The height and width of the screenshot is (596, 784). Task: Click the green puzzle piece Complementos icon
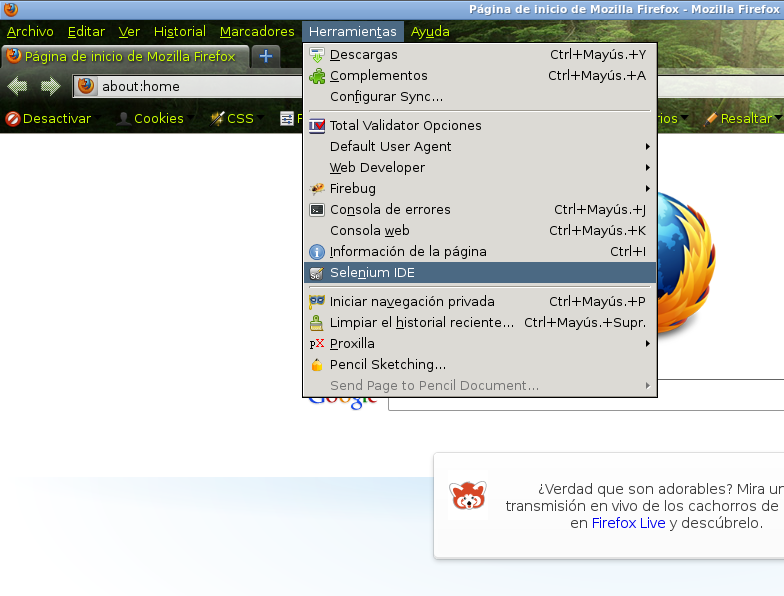[x=317, y=76]
